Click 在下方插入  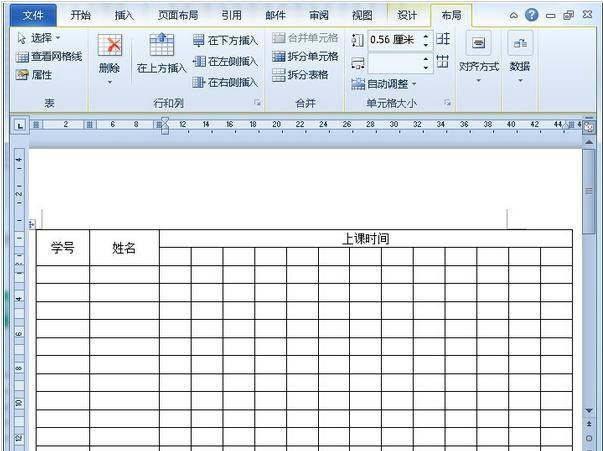(x=225, y=40)
